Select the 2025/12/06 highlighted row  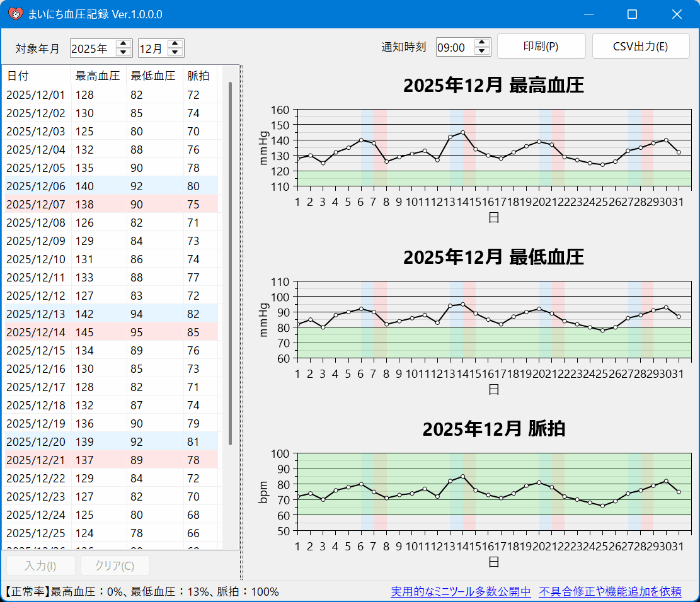pos(111,186)
